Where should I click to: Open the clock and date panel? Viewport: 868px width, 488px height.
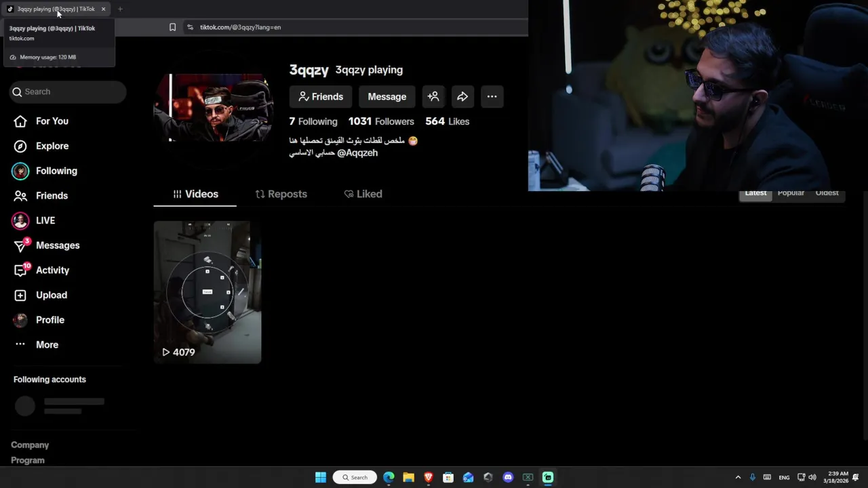click(x=835, y=477)
